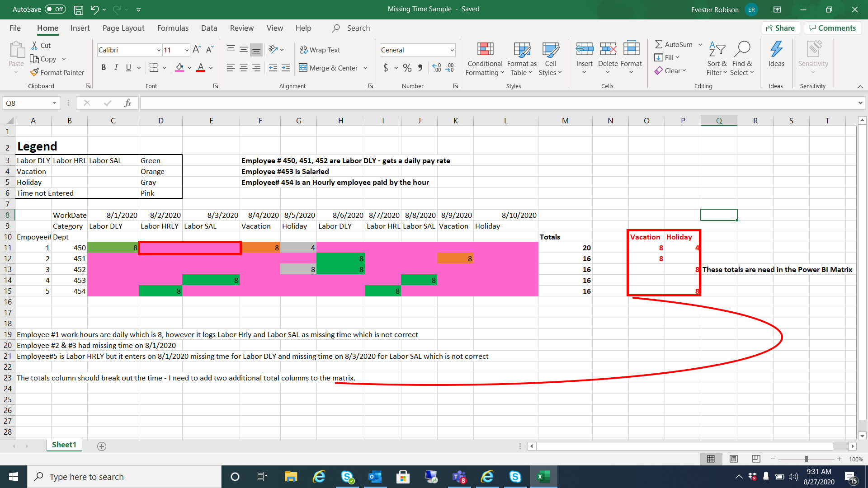Open the Name Box dropdown
Screen dimensions: 868x488
(54, 103)
